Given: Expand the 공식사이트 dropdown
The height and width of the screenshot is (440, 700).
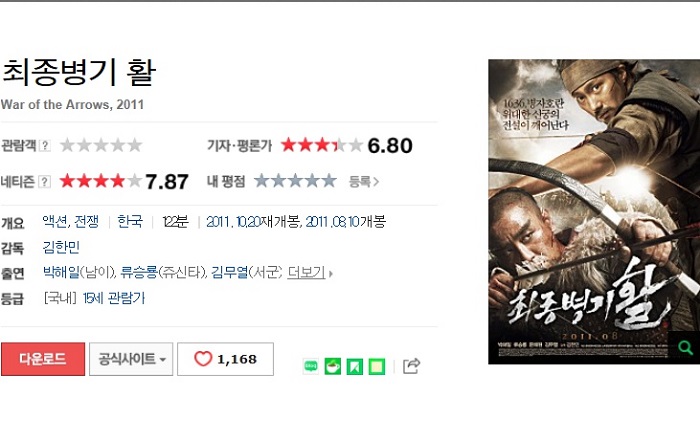Looking at the screenshot, I should click(x=131, y=359).
